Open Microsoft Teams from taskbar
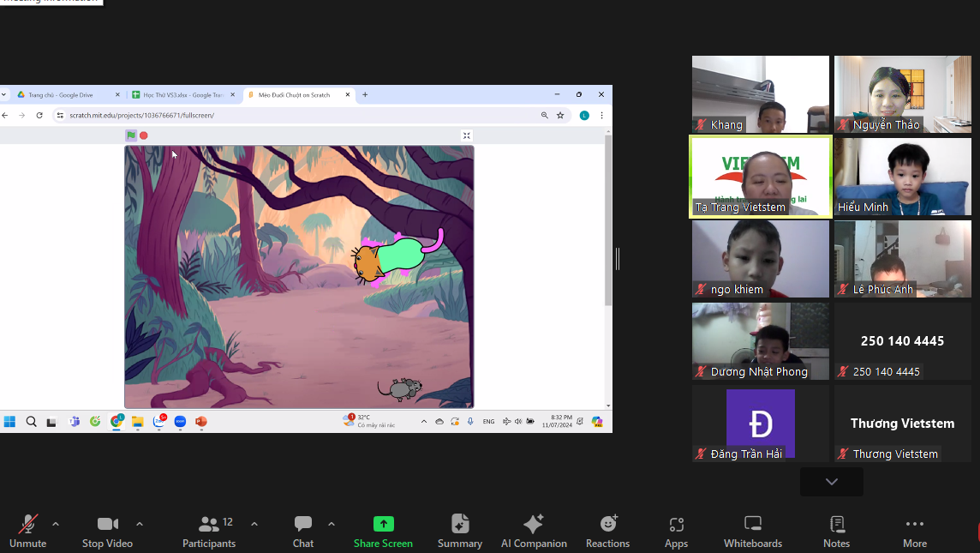This screenshot has width=980, height=553. (75, 422)
